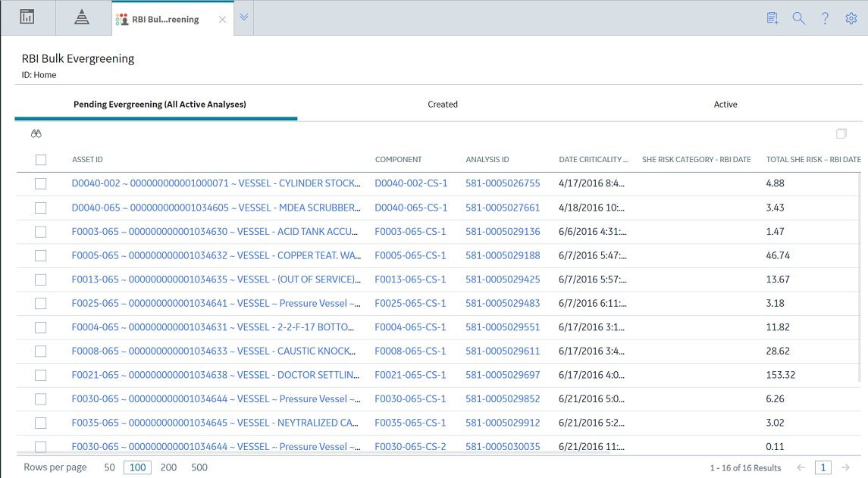Check the row for asset D0040-002
Image resolution: width=868 pixels, height=478 pixels.
[x=41, y=183]
